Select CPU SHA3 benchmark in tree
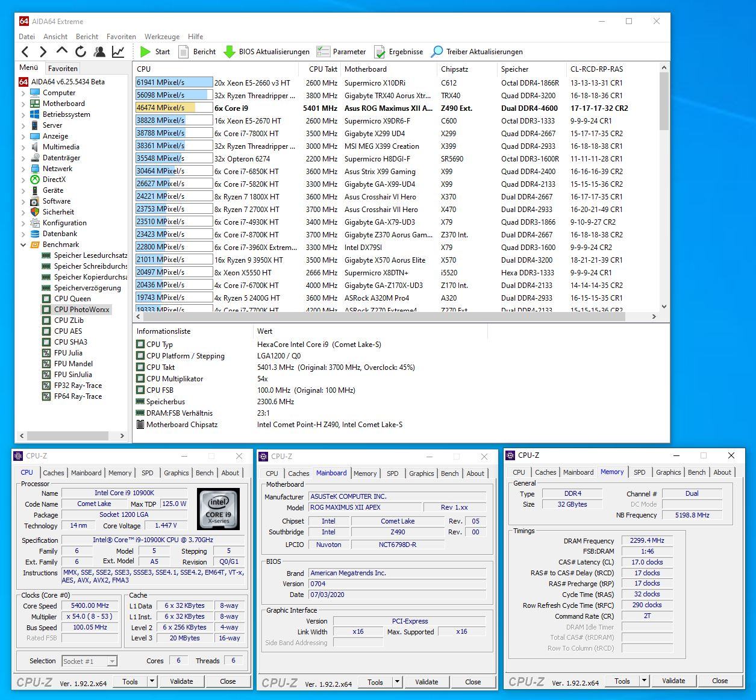The height and width of the screenshot is (700, 756). pyautogui.click(x=70, y=342)
